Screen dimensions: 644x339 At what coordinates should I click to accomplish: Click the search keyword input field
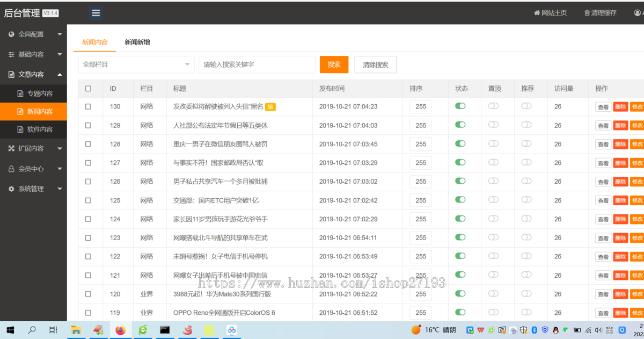click(x=257, y=64)
